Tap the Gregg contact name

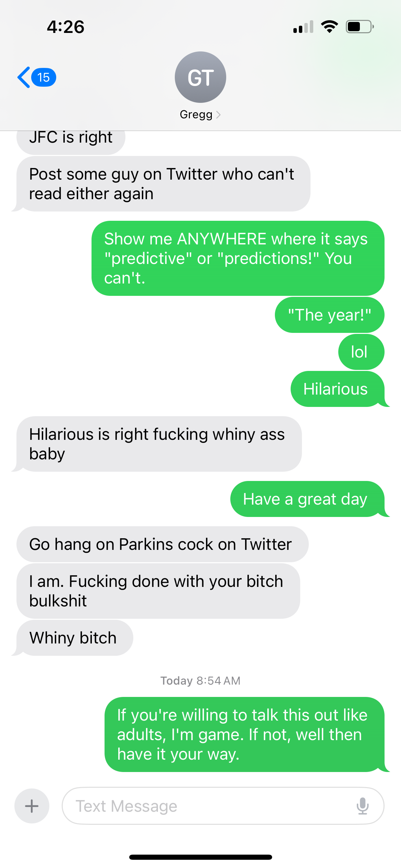pos(196,114)
